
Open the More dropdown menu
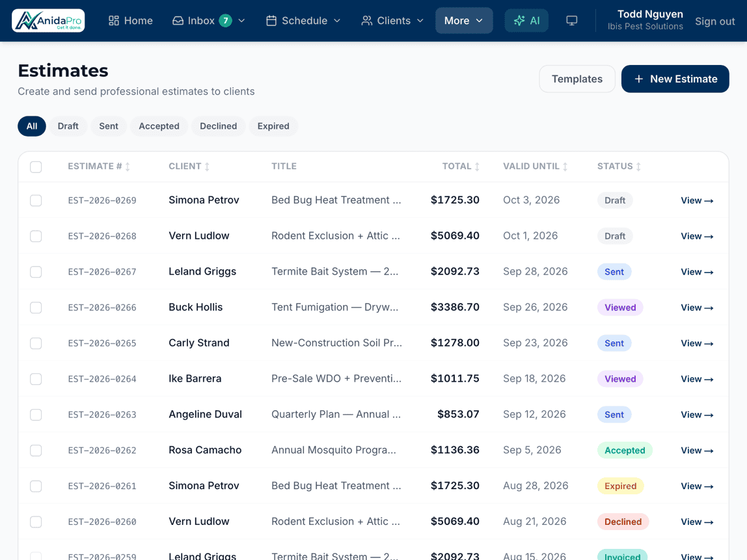point(464,20)
